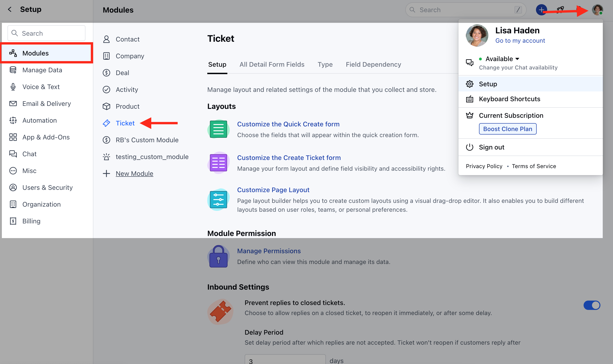Click the Customize Quick Create form icon

tap(218, 129)
